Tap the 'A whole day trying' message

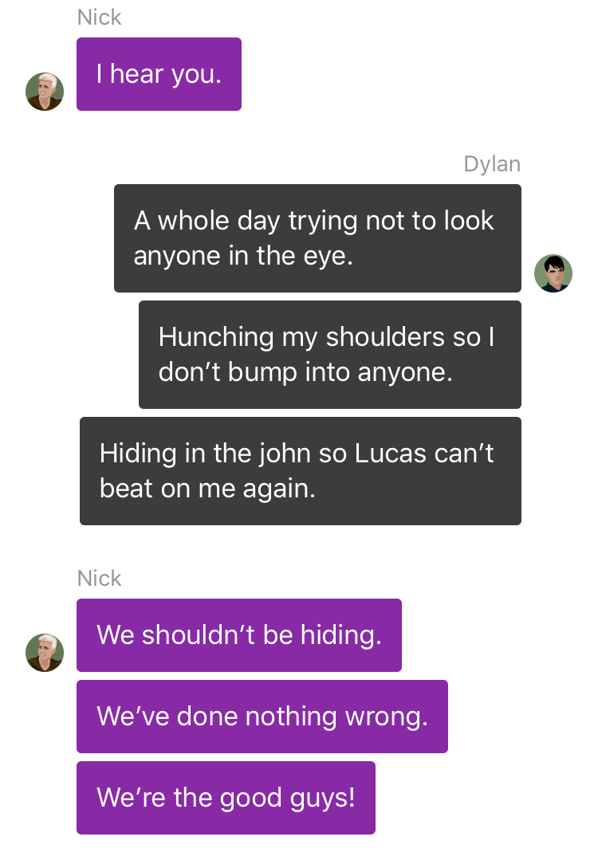pyautogui.click(x=317, y=238)
